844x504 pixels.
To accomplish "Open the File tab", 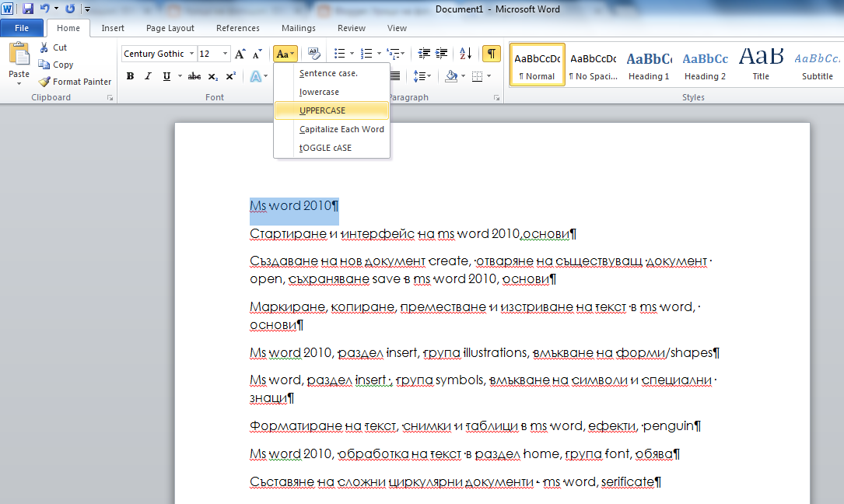I will point(22,28).
